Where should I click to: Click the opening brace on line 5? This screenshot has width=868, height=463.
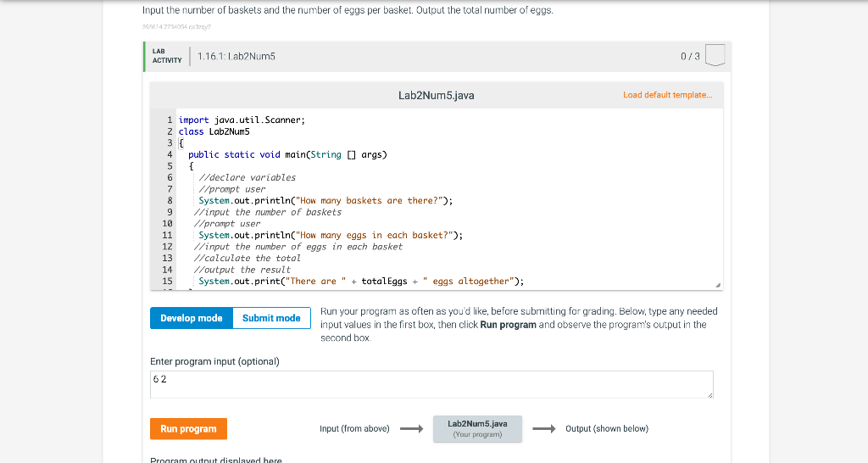point(191,166)
